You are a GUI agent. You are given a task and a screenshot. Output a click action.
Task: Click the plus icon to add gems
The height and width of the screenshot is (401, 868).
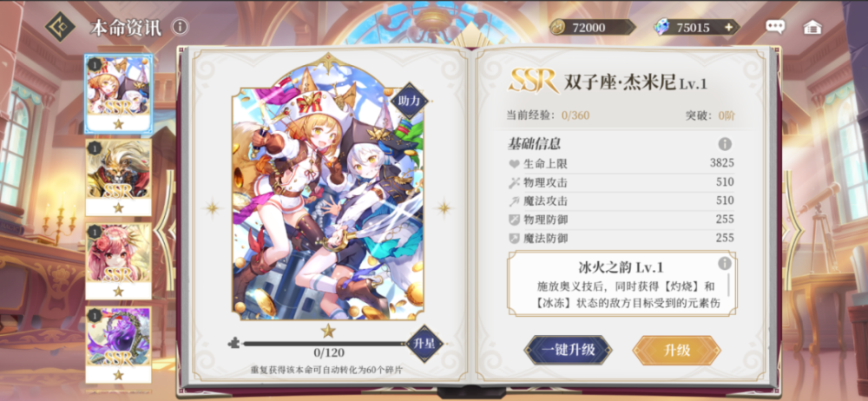pos(728,27)
